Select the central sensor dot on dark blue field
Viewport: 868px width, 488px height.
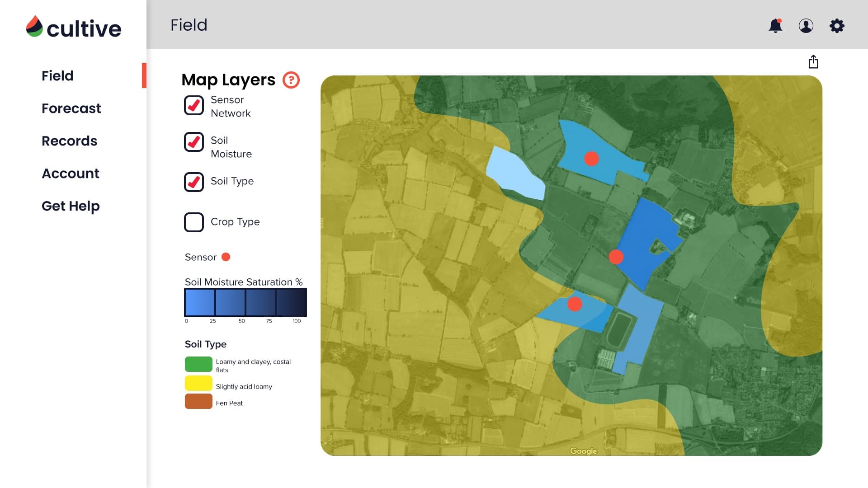(616, 257)
